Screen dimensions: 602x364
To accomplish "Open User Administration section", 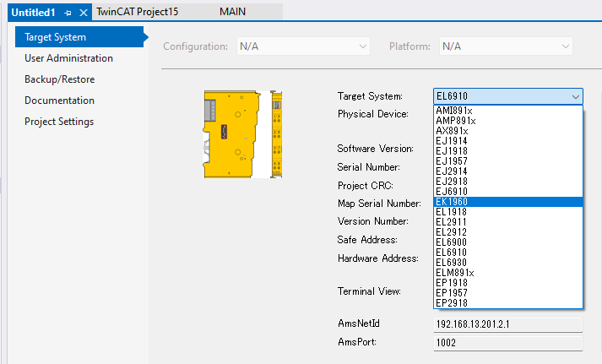I will point(68,58).
